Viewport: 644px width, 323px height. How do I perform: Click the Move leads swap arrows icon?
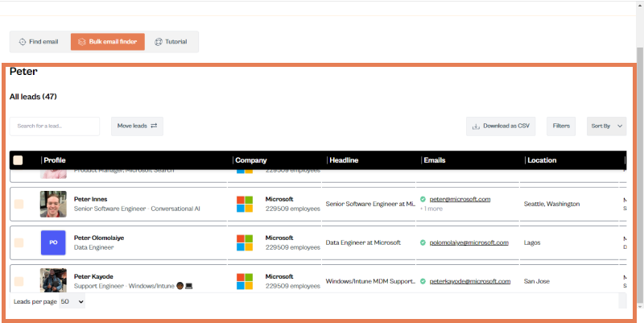click(154, 126)
